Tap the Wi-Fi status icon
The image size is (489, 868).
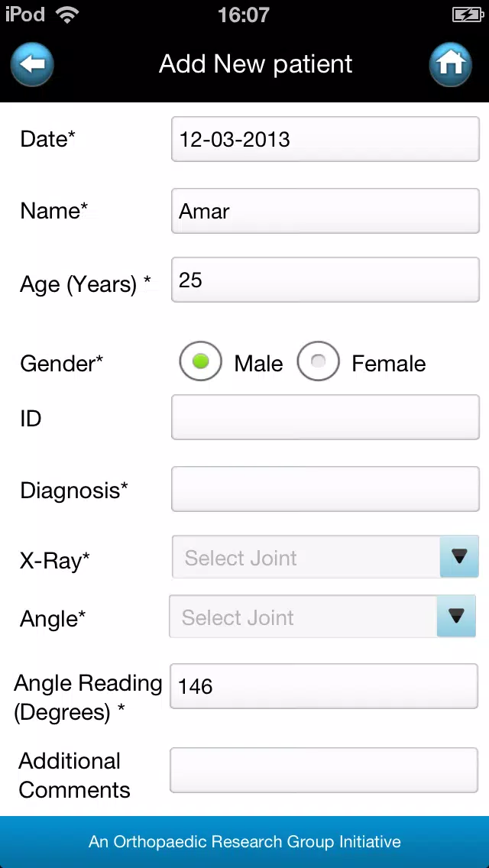coord(67,15)
